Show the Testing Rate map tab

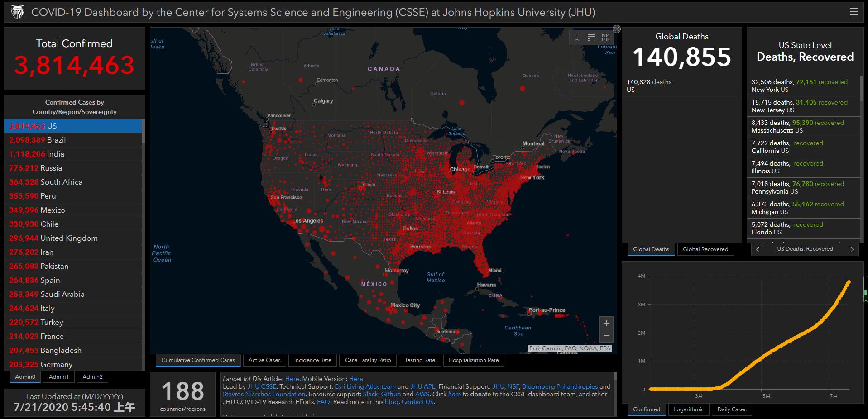[420, 360]
